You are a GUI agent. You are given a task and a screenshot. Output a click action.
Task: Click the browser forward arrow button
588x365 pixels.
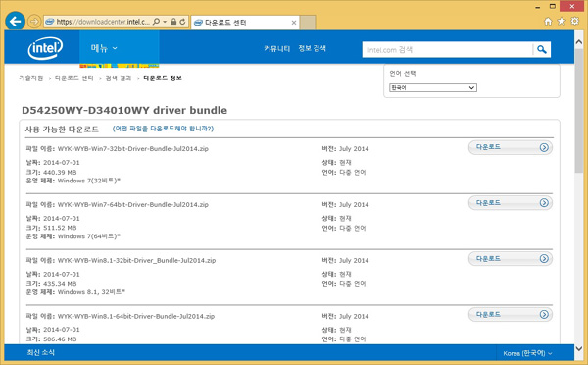coord(34,22)
